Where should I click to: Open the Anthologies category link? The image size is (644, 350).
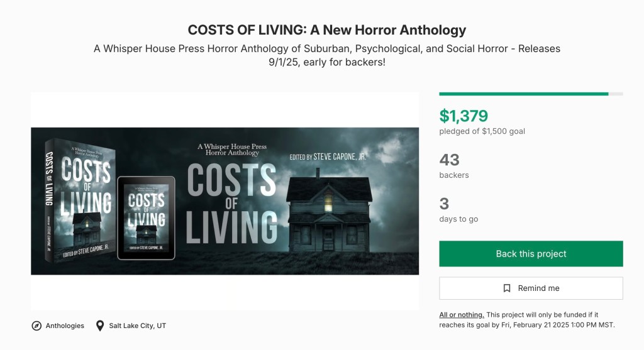65,325
